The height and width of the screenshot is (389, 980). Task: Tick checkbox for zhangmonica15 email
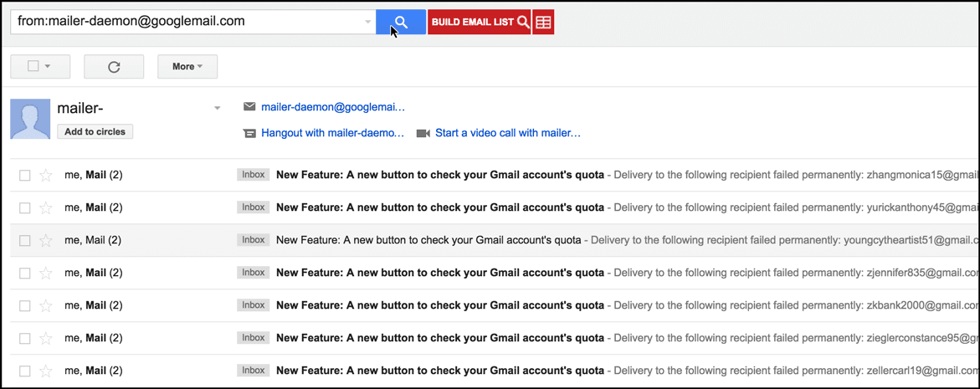pos(25,176)
